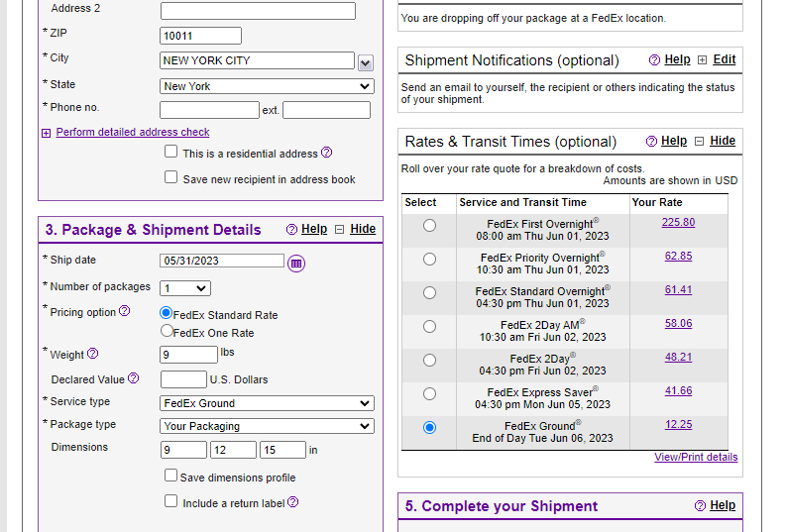Open the State dropdown showing New York

pyautogui.click(x=267, y=86)
